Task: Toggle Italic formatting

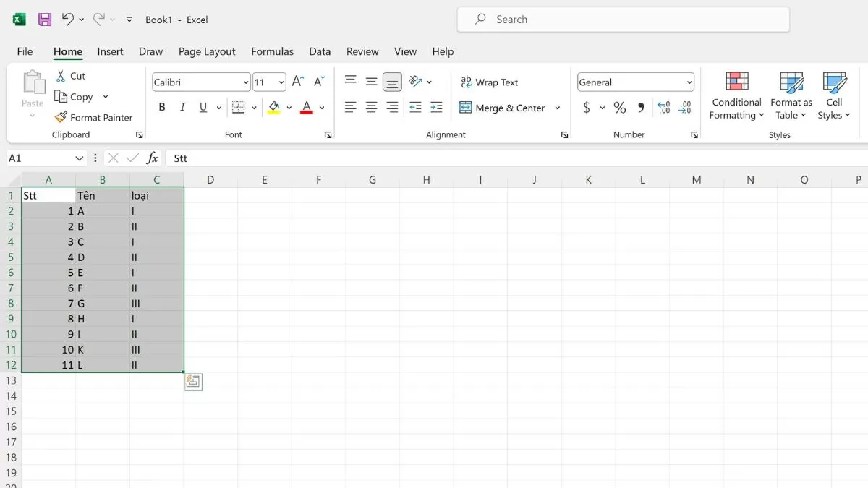Action: [x=182, y=108]
